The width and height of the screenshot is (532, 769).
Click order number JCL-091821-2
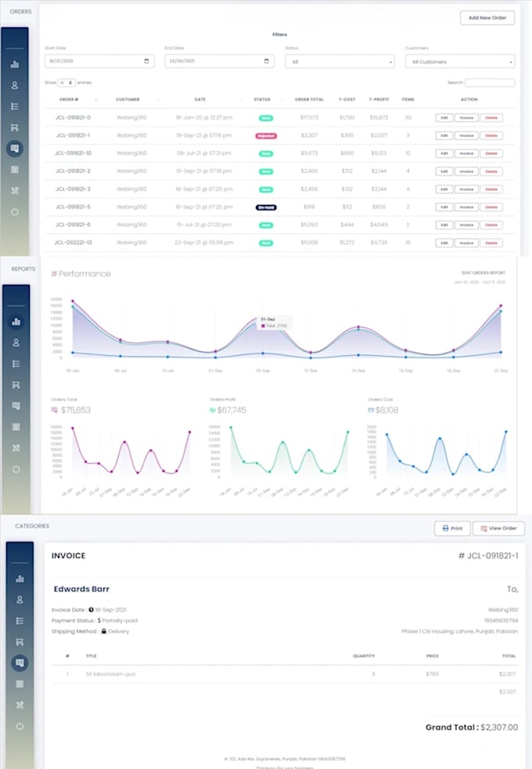(x=73, y=171)
